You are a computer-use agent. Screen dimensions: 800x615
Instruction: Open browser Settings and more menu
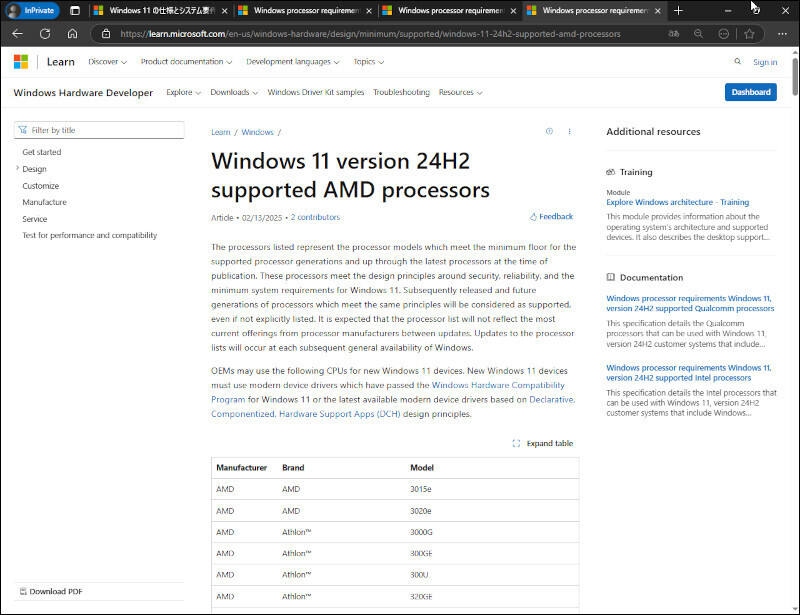(x=782, y=34)
